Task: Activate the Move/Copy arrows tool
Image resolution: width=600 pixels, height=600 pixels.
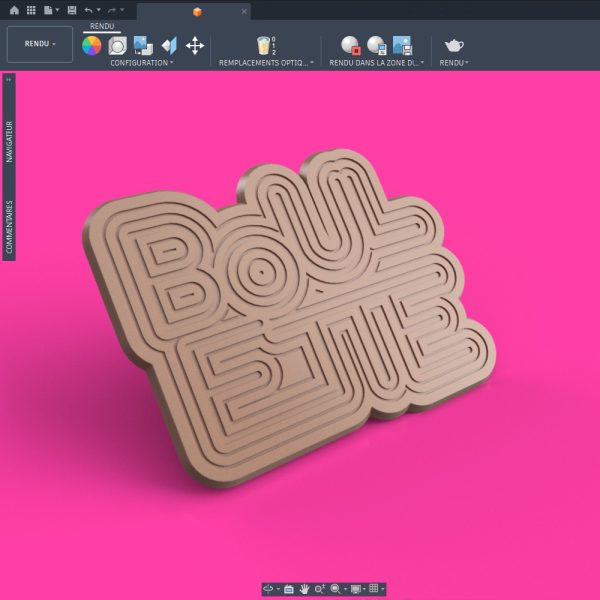Action: tap(195, 46)
